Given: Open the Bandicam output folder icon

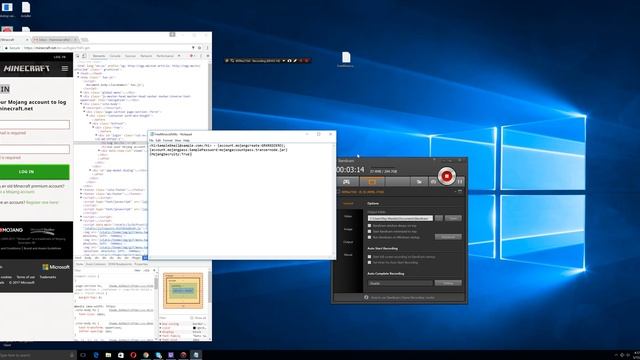Looking at the screenshot, I should 419,182.
